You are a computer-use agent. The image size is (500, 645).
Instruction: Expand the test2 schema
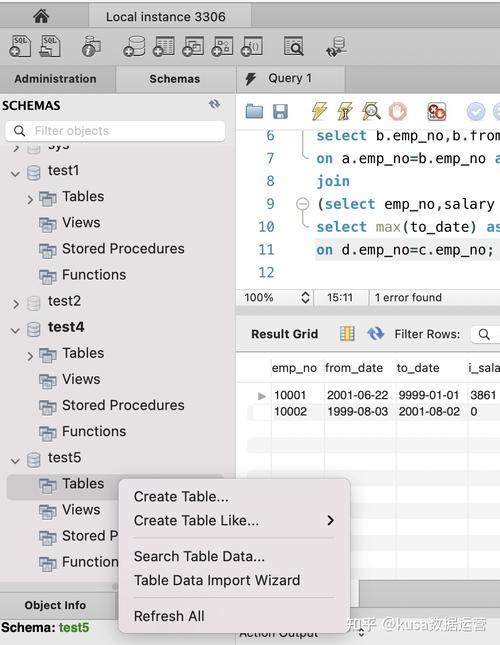(16, 304)
